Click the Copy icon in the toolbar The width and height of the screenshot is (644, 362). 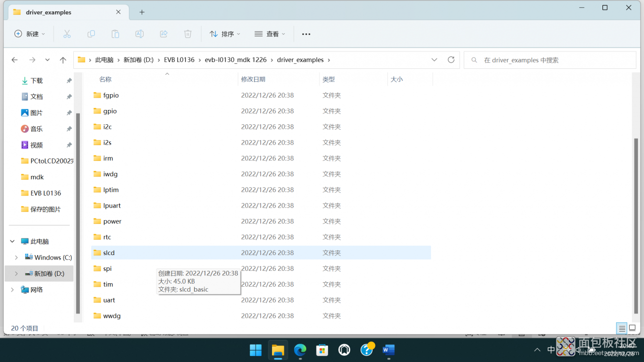tap(91, 34)
